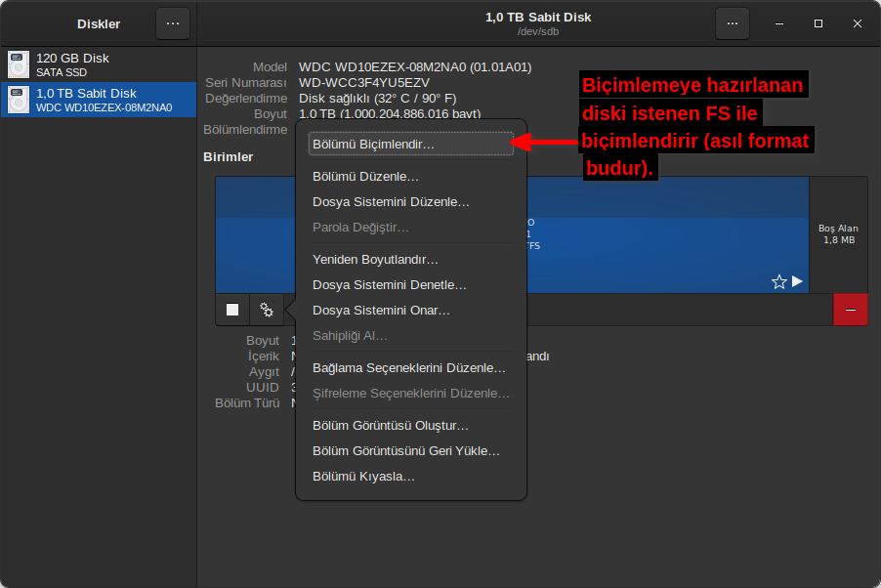Select Yeniden Boyutlandır… in the menu

(x=375, y=260)
